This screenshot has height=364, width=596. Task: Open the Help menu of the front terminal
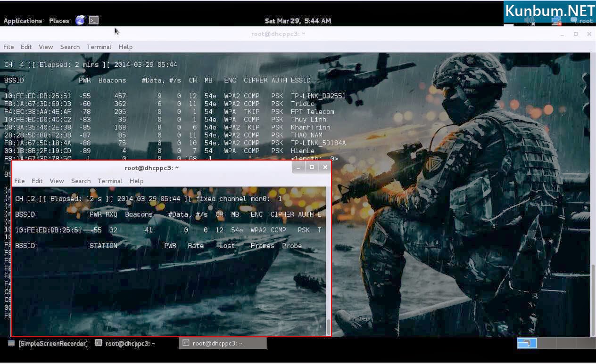[136, 181]
